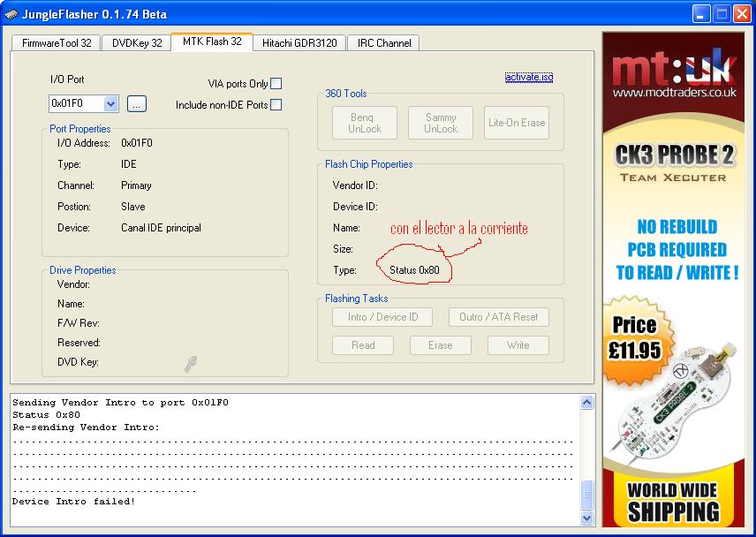Click 'Re-sending Vendor Intro:' log line

(86, 427)
